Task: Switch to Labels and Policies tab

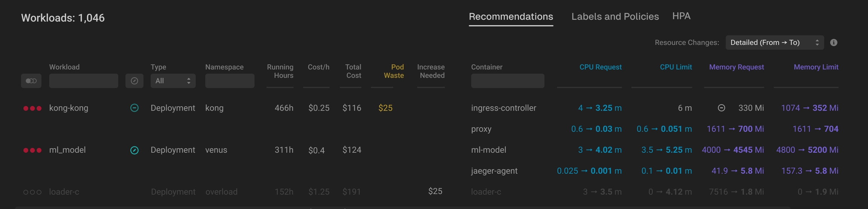Action: pyautogui.click(x=615, y=17)
